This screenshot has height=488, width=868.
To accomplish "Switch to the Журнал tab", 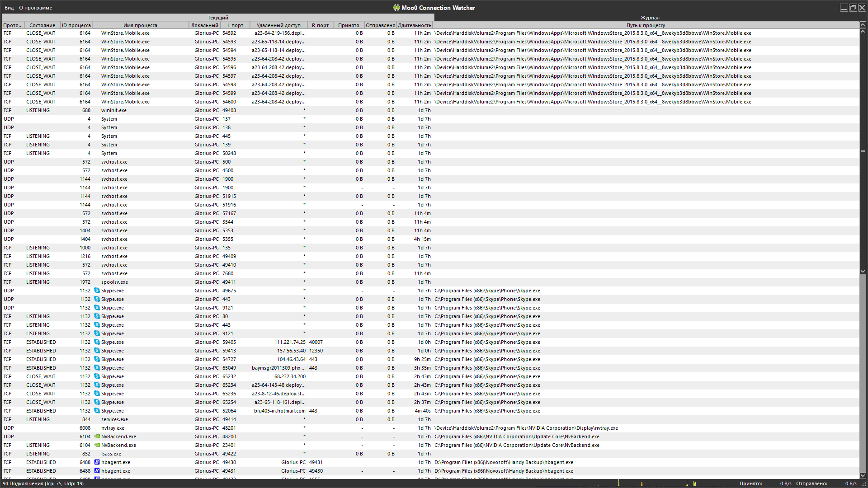I will pos(650,18).
